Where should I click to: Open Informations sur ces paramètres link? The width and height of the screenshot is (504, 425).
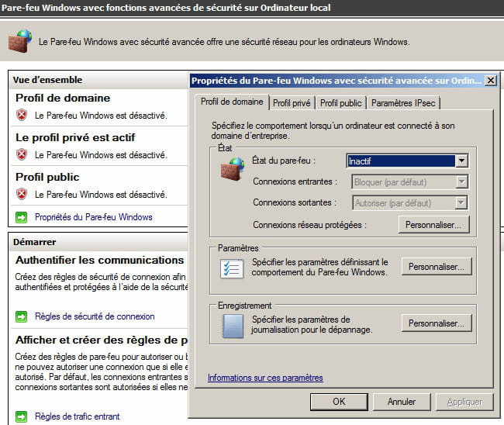[265, 378]
